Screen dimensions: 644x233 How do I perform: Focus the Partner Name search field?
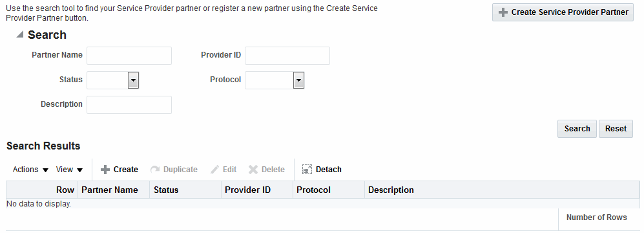pyautogui.click(x=129, y=56)
